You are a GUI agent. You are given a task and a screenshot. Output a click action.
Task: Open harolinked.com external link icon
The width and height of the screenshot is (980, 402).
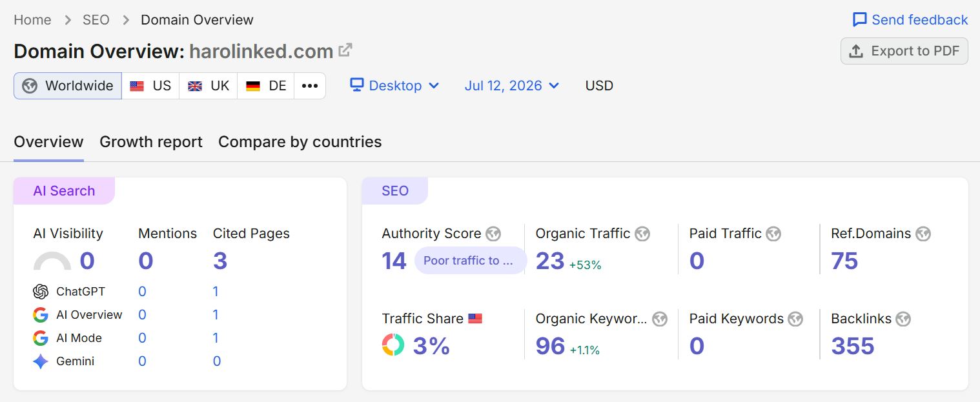click(x=346, y=50)
